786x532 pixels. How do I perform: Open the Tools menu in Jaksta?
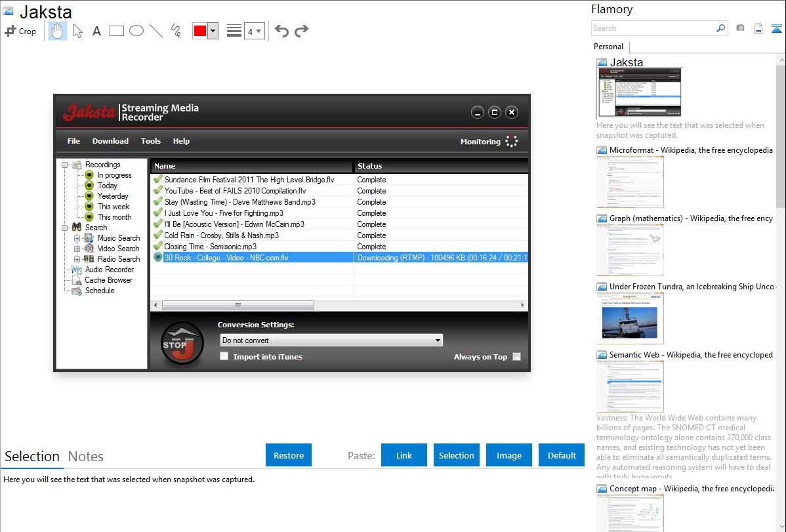click(x=151, y=141)
